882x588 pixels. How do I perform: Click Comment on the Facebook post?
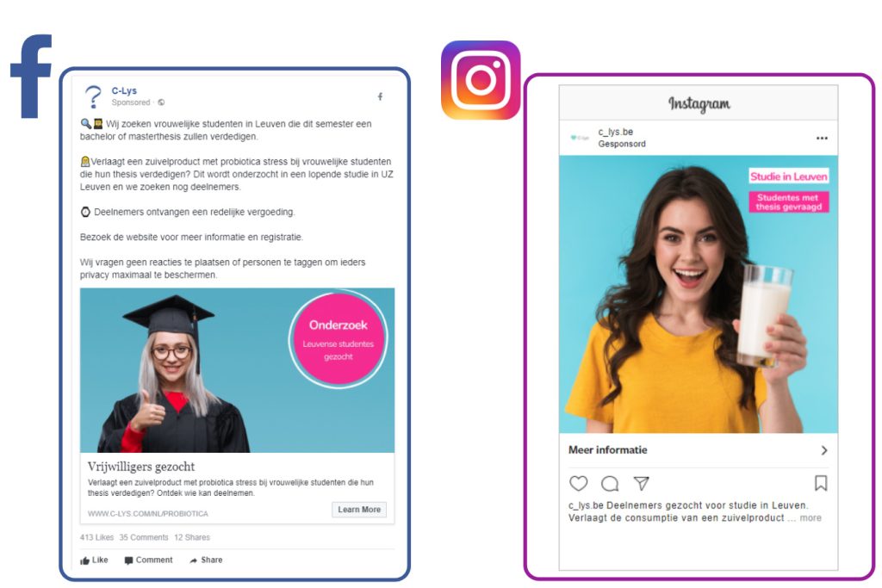point(148,560)
